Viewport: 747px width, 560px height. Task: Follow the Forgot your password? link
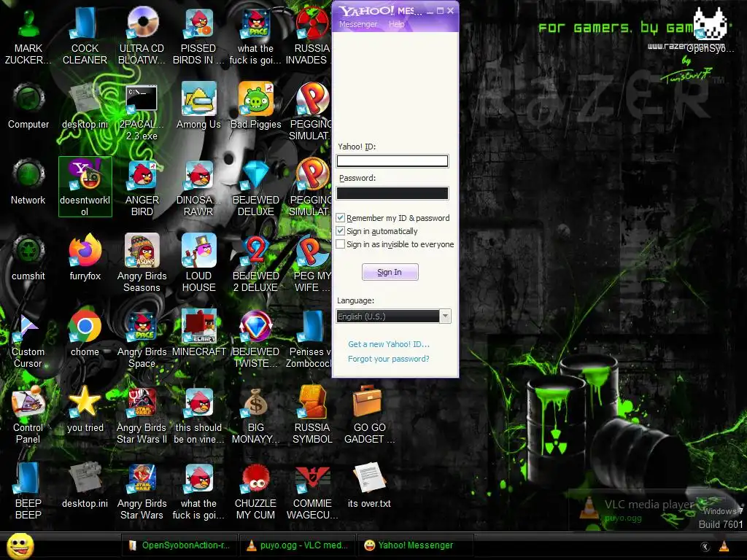388,359
